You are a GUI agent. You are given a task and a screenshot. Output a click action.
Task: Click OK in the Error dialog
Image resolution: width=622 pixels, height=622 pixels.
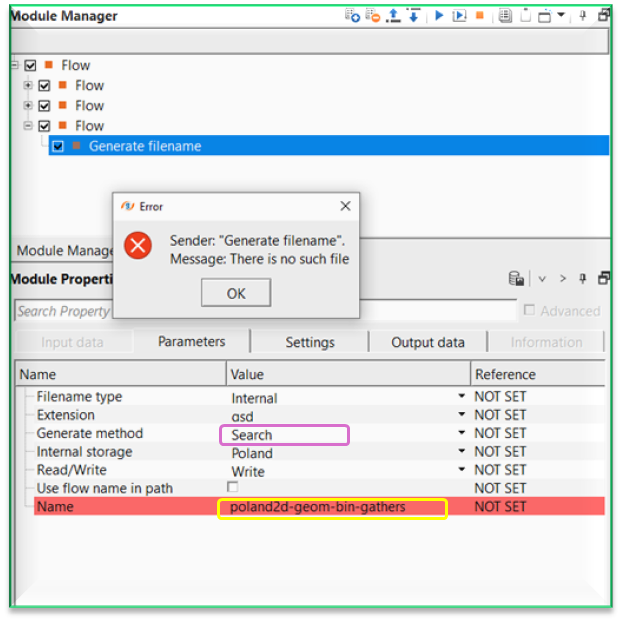236,293
